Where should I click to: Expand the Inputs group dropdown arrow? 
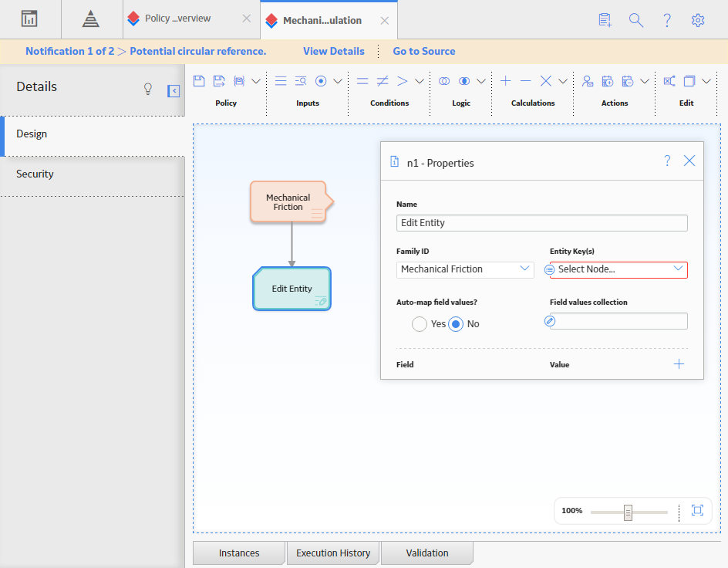coord(338,81)
